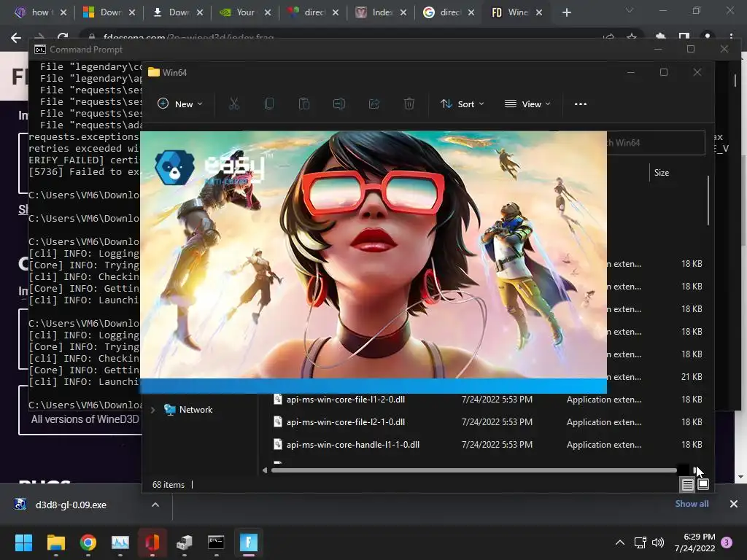The height and width of the screenshot is (560, 747).
Task: Open the Windows Start menu
Action: click(23, 542)
